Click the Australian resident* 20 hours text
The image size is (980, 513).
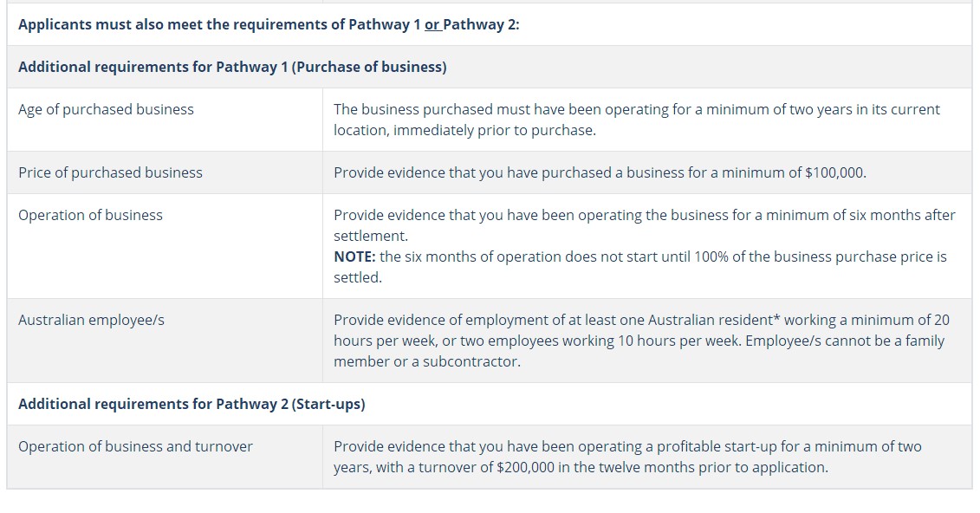click(641, 320)
